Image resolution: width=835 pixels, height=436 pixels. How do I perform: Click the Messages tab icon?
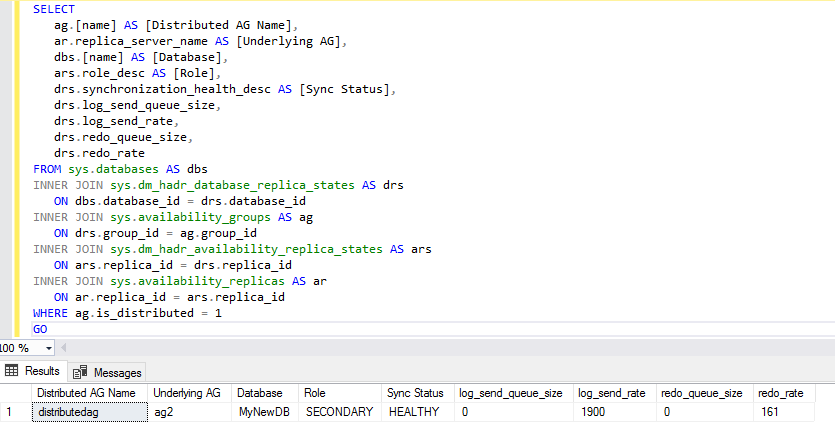tap(80, 372)
